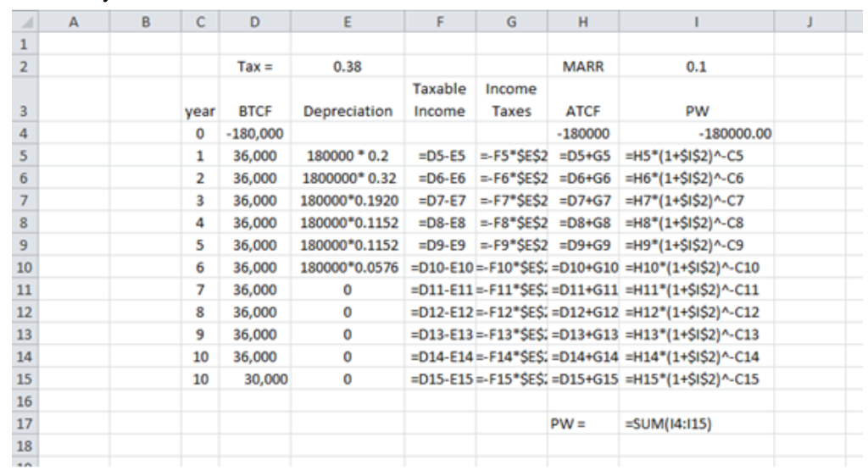Select tax rate cell 0.38

tap(347, 66)
